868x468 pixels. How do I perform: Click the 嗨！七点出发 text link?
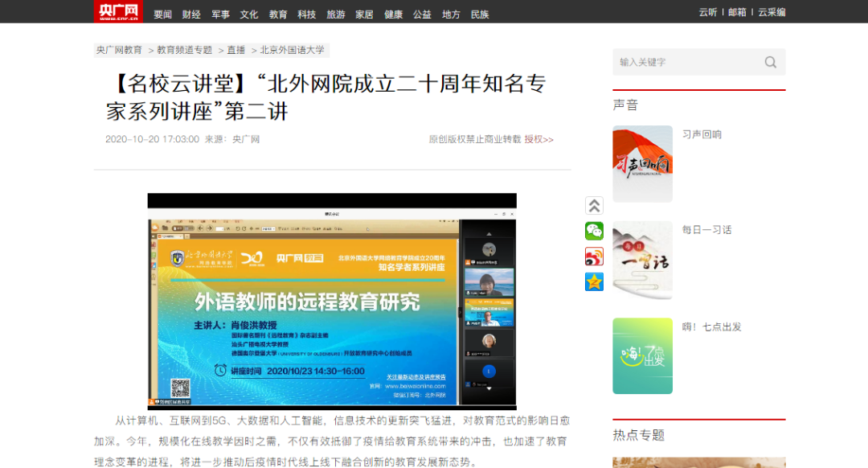[x=712, y=326]
